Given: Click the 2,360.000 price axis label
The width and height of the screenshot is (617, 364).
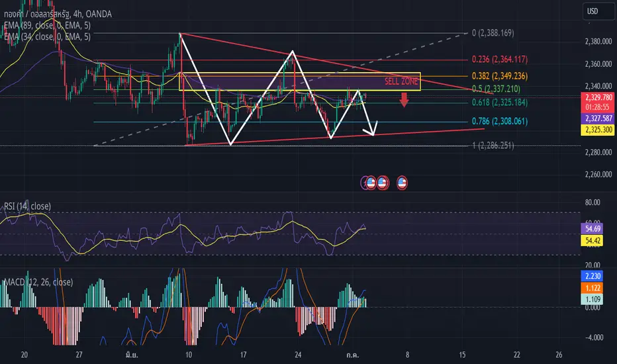Looking at the screenshot, I should click(x=598, y=64).
